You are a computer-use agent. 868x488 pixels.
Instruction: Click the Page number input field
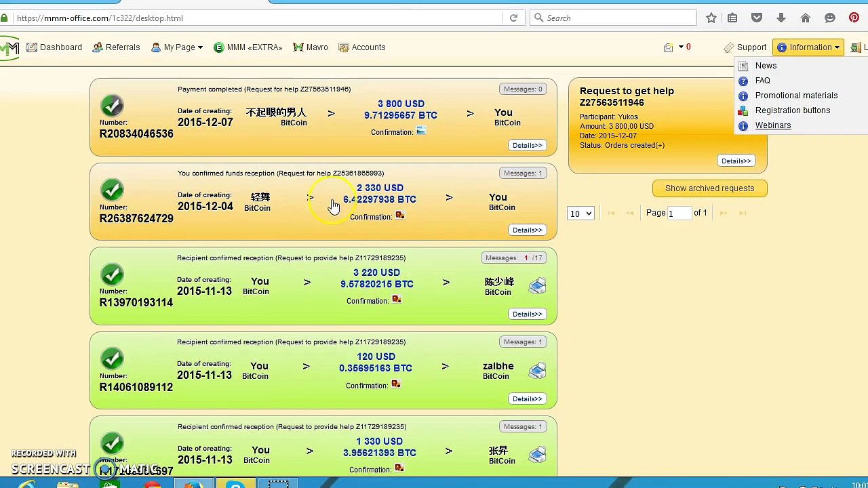tap(679, 213)
